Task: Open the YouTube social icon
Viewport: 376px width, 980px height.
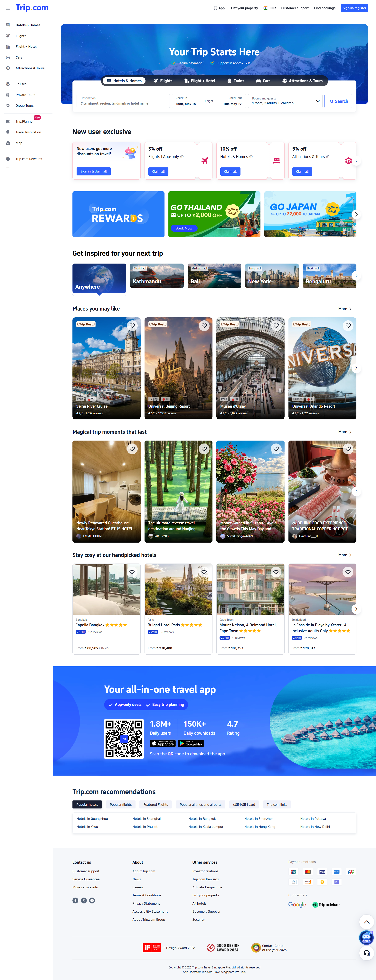Action: [92, 901]
